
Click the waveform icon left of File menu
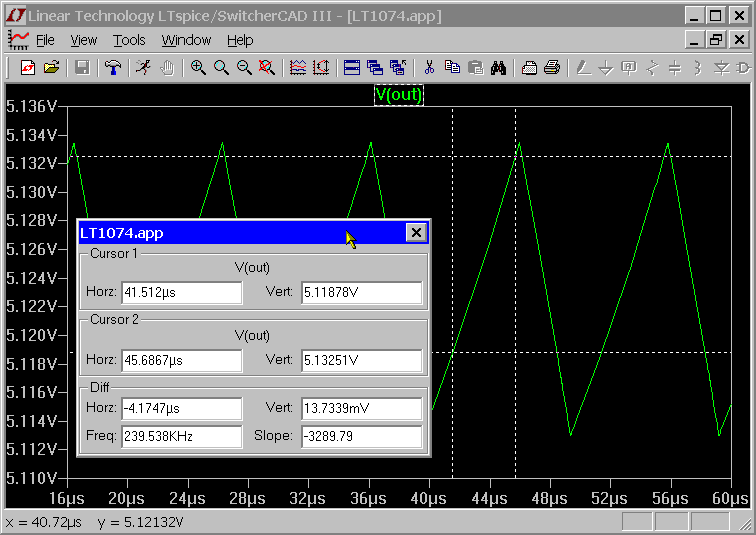click(x=18, y=40)
